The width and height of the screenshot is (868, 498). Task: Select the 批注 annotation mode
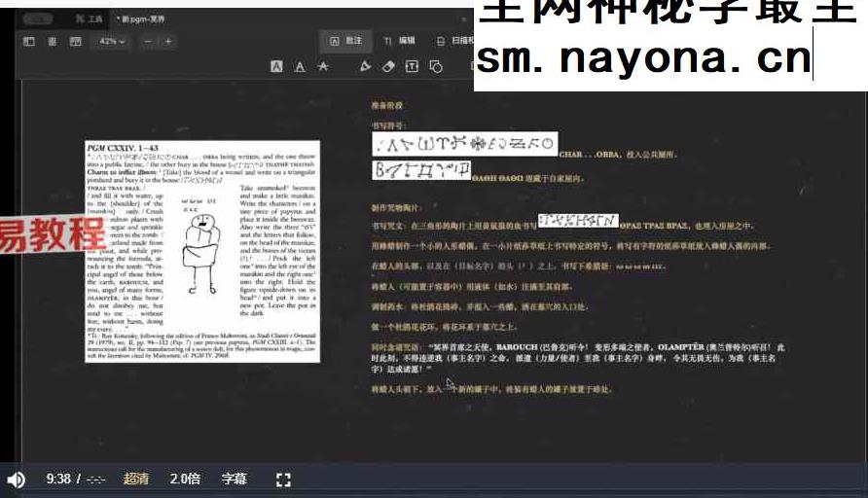346,41
